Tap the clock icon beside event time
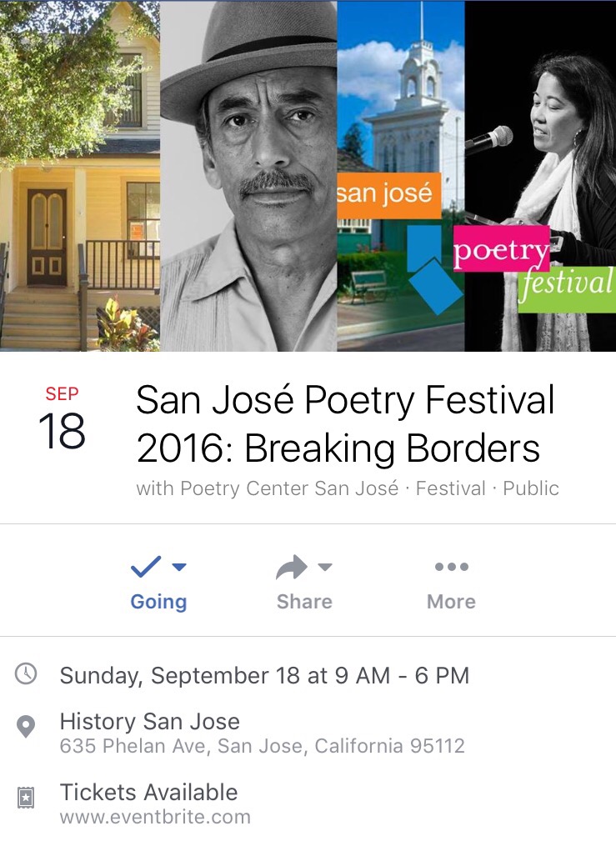 [27, 673]
